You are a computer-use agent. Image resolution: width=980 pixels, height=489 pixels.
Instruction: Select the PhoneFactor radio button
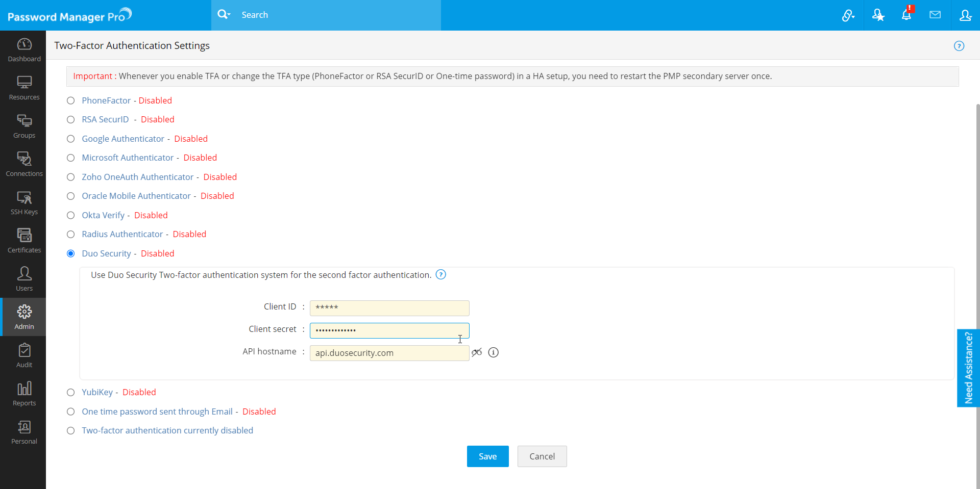click(x=71, y=101)
